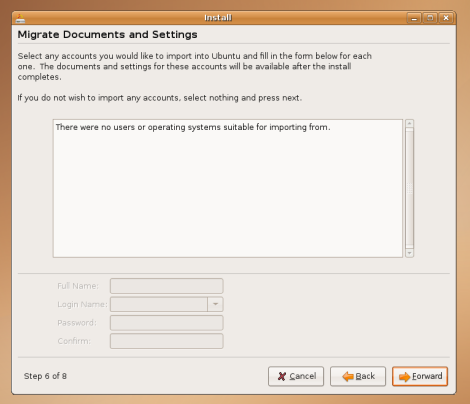This screenshot has height=404, width=470.
Task: Click the scrollbar down arrow of accounts list
Action: coord(409,253)
